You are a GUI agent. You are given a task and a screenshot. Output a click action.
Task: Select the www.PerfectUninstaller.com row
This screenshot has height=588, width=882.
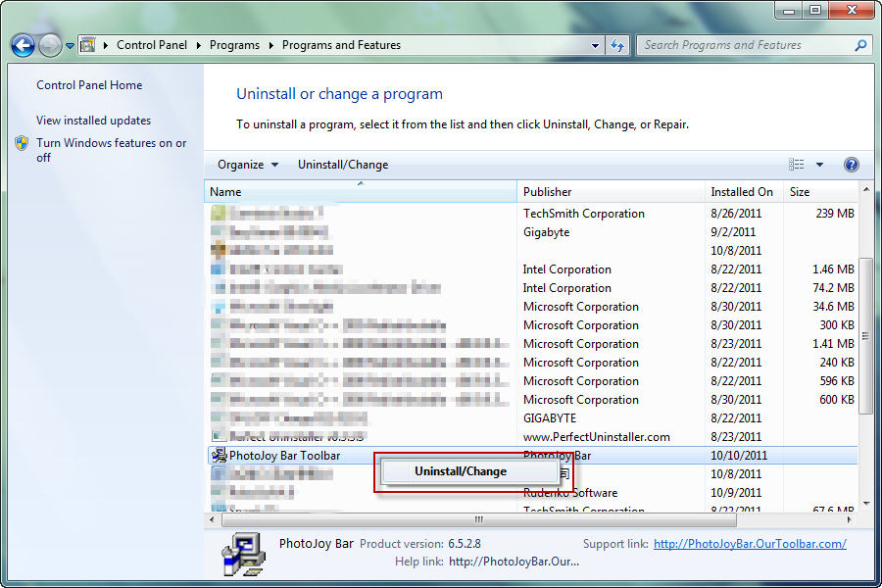point(531,436)
